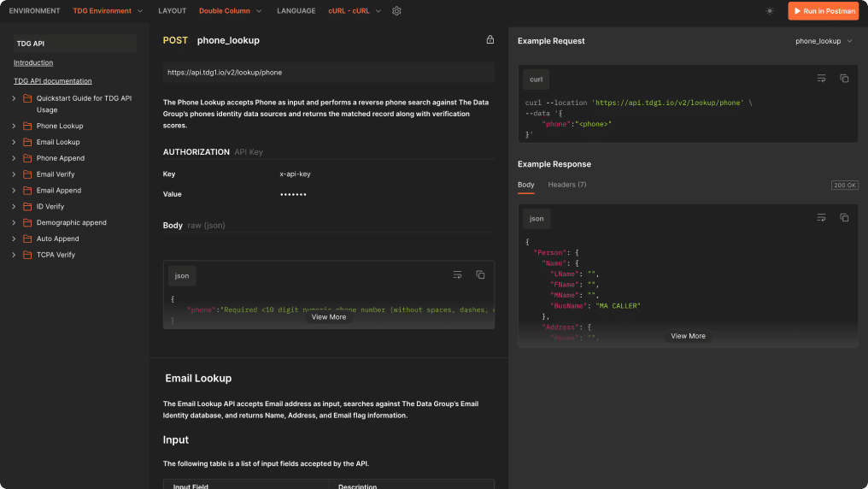Copy the curl example request code
This screenshot has height=489, width=868.
click(x=844, y=79)
